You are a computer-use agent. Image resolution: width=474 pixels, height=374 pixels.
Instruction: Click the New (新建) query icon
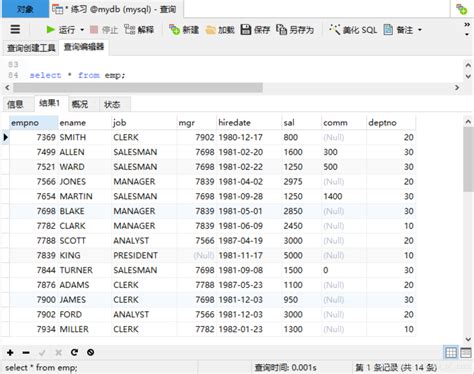click(174, 30)
